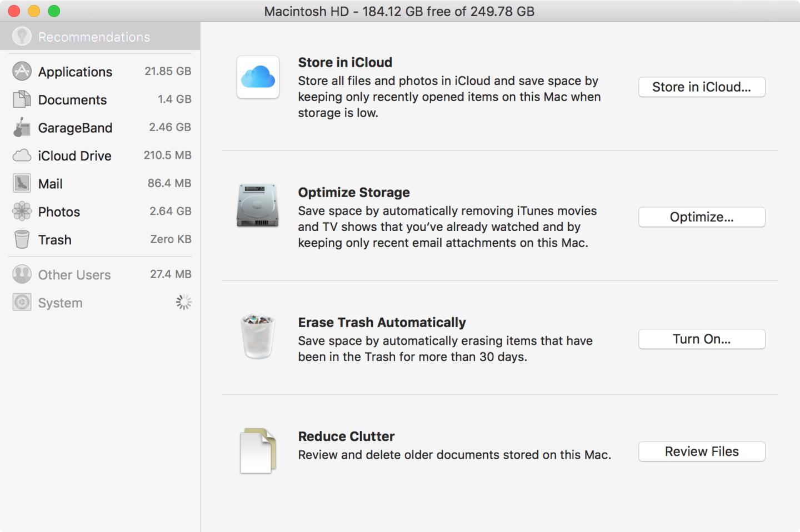Viewport: 800px width, 532px height.
Task: Select Other Users in the sidebar
Action: pyautogui.click(x=74, y=275)
